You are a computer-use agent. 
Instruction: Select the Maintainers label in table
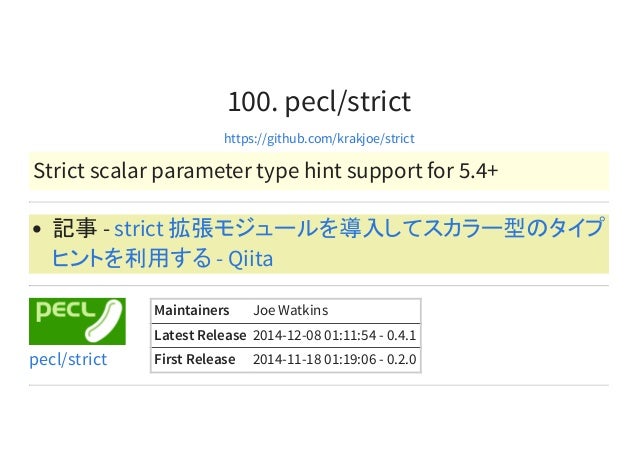192,310
